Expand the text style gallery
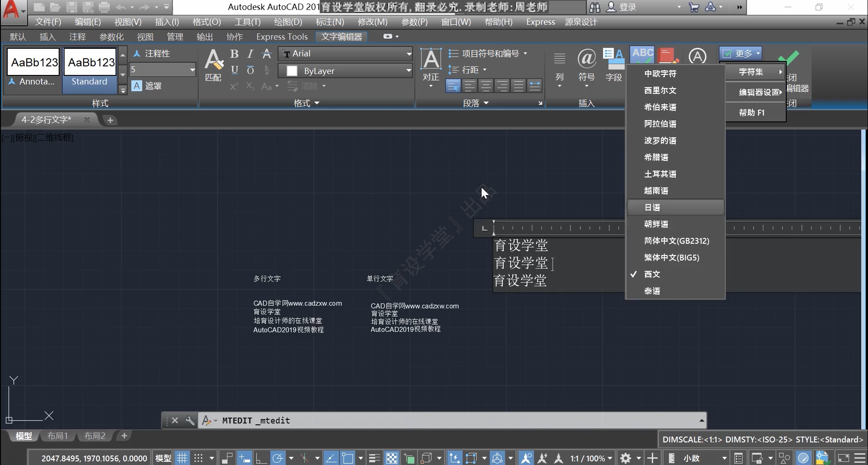 [123, 90]
